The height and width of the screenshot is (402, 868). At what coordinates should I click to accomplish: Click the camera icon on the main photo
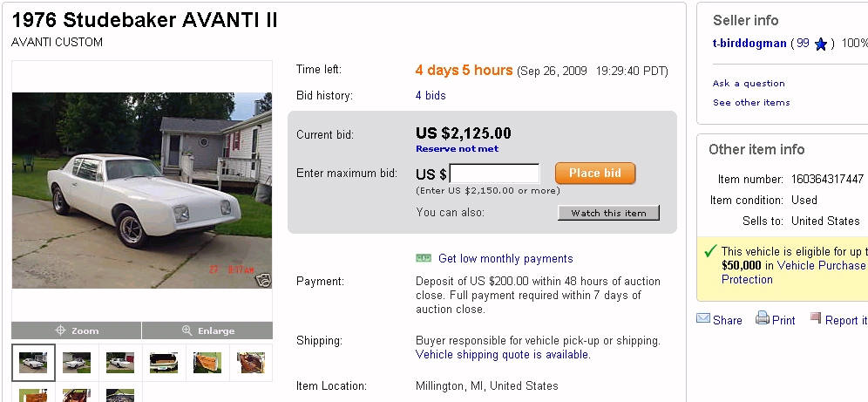tap(263, 280)
